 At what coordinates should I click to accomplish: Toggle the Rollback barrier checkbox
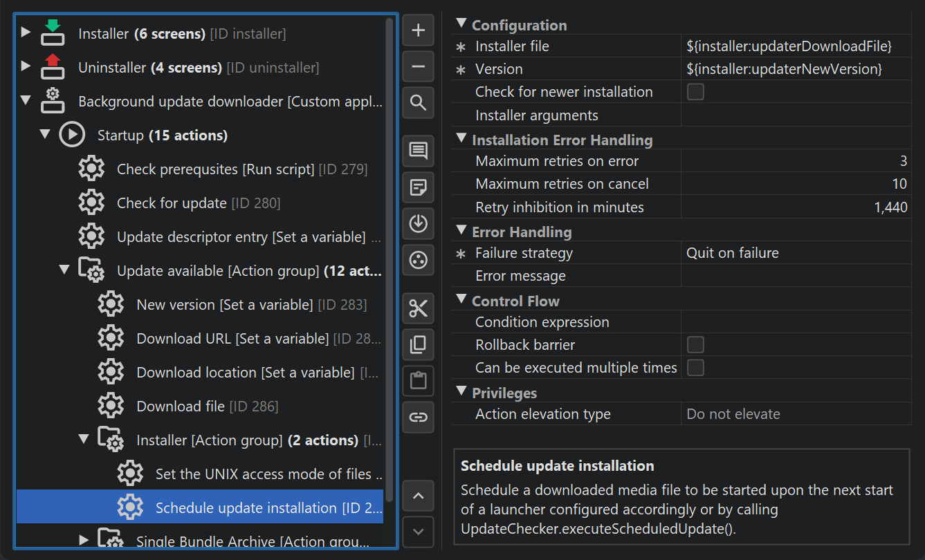695,345
